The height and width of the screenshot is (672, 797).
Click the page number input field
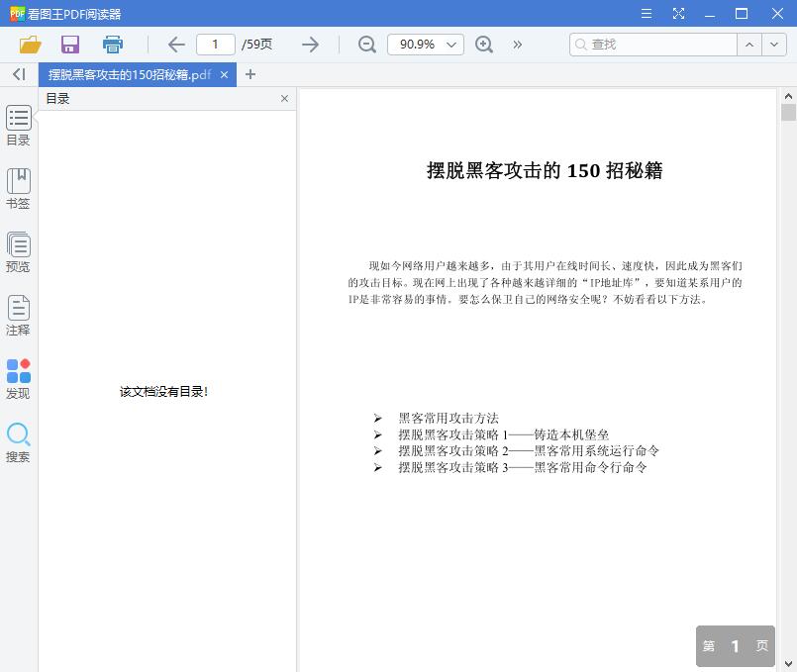tap(216, 45)
